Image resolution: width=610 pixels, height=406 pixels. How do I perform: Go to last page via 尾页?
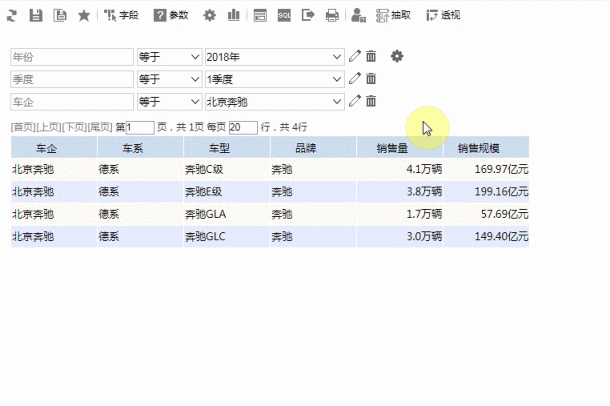point(100,127)
